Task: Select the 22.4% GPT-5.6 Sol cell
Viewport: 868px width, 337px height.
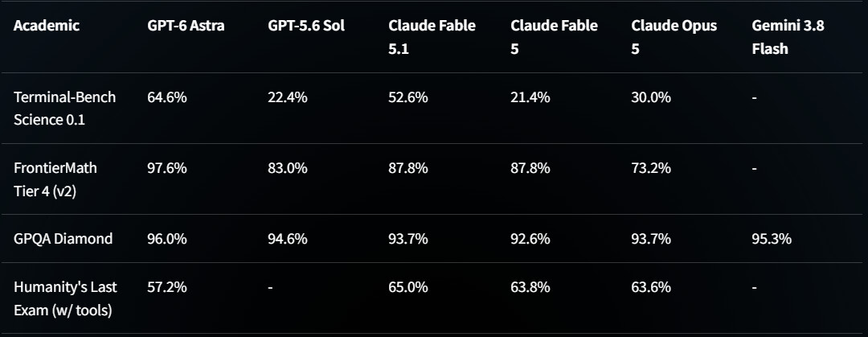Action: [288, 97]
